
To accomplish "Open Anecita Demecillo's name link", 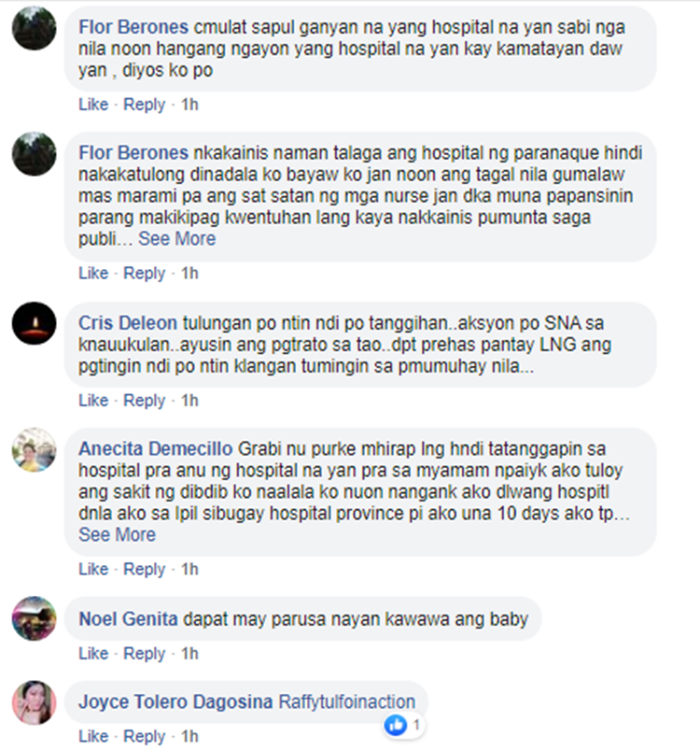I will coord(155,448).
